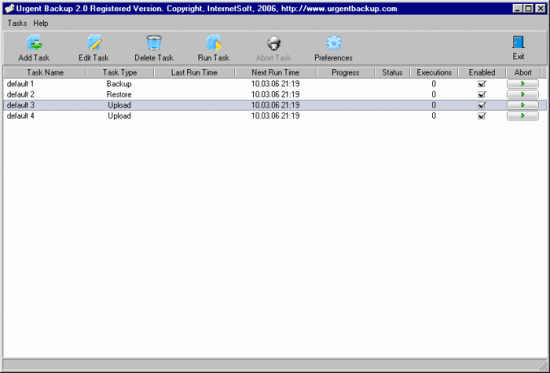The height and width of the screenshot is (373, 550).
Task: Click the Executions column header
Action: (x=434, y=73)
